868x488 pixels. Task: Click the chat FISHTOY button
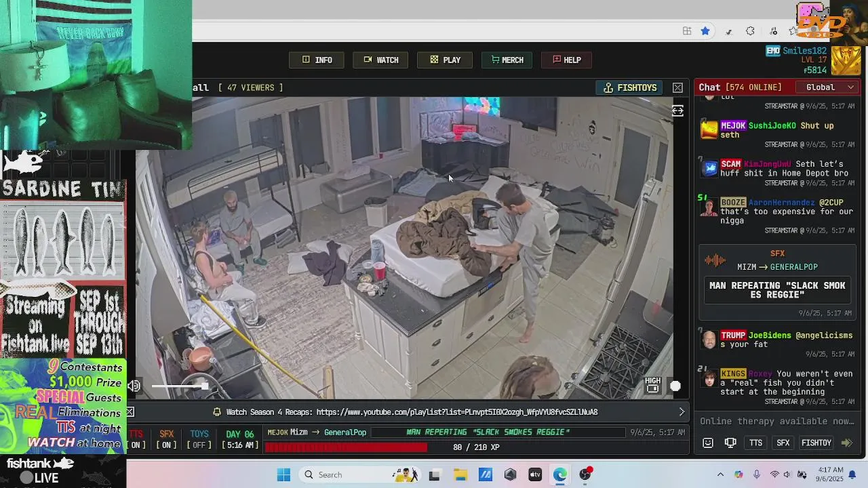[816, 443]
